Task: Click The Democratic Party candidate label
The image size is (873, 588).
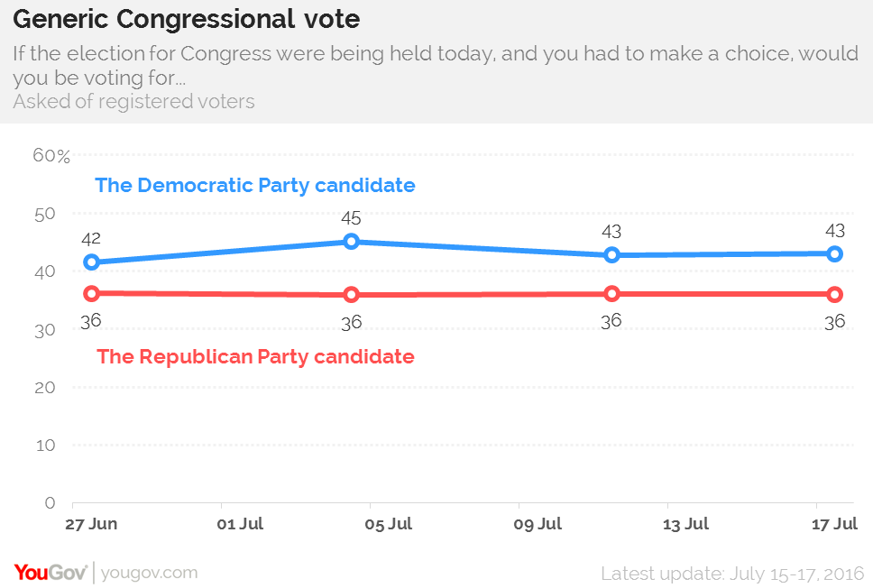Action: point(255,185)
